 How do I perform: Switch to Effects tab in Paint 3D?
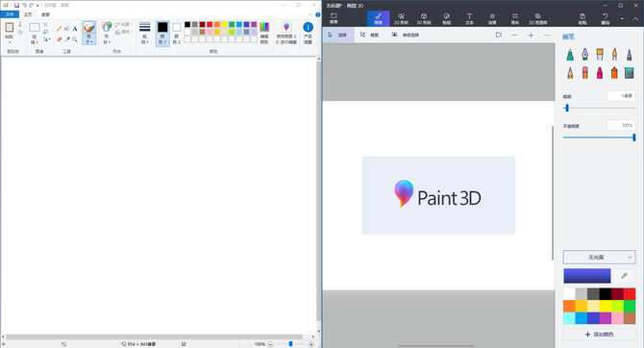coord(492,18)
